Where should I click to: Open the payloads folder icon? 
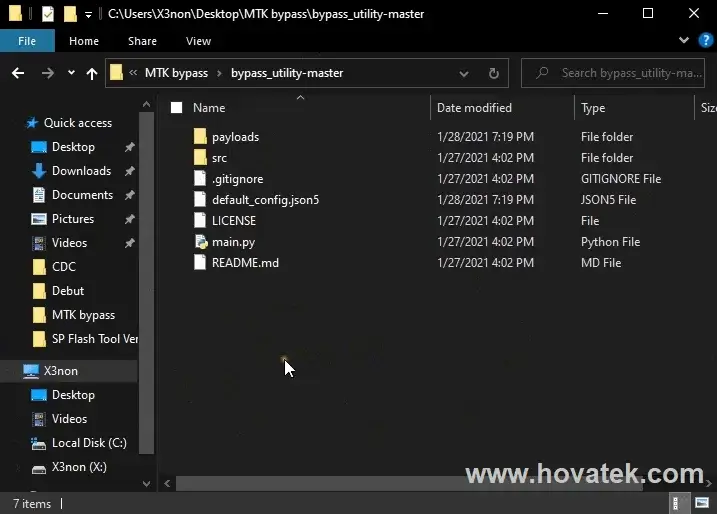point(200,136)
